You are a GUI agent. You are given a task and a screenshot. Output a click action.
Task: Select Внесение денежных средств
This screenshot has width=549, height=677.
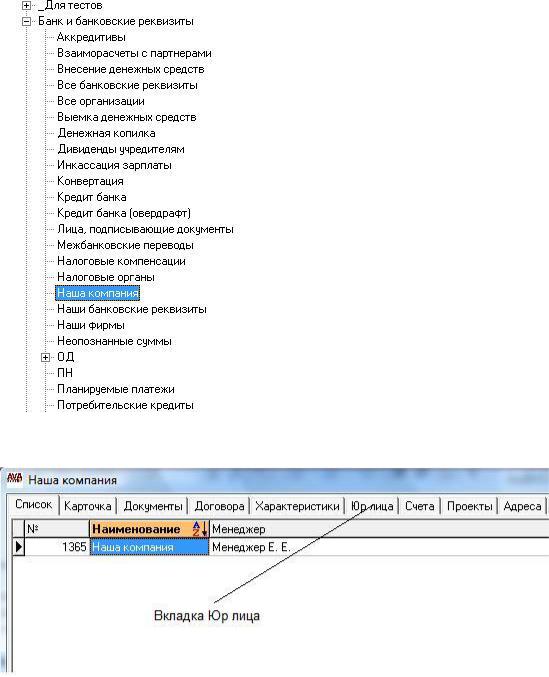tap(130, 70)
